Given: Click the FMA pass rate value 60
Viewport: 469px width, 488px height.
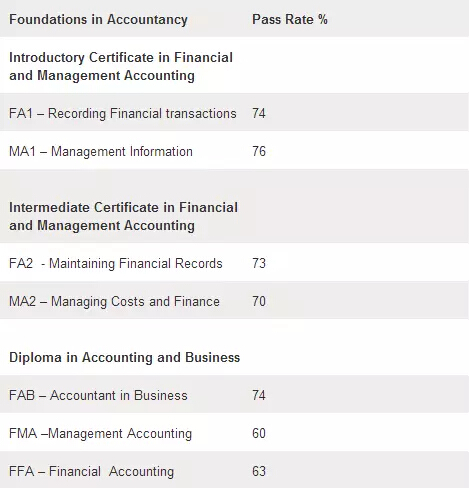Looking at the screenshot, I should [x=259, y=433].
